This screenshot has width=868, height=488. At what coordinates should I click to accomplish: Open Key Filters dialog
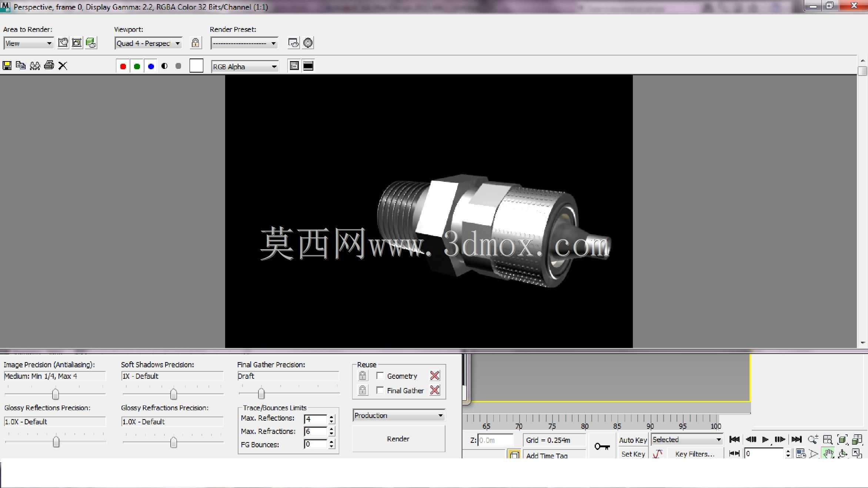point(695,454)
